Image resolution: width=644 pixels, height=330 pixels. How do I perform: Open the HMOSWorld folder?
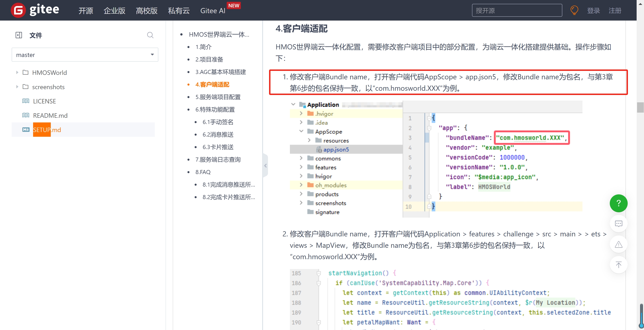(49, 72)
